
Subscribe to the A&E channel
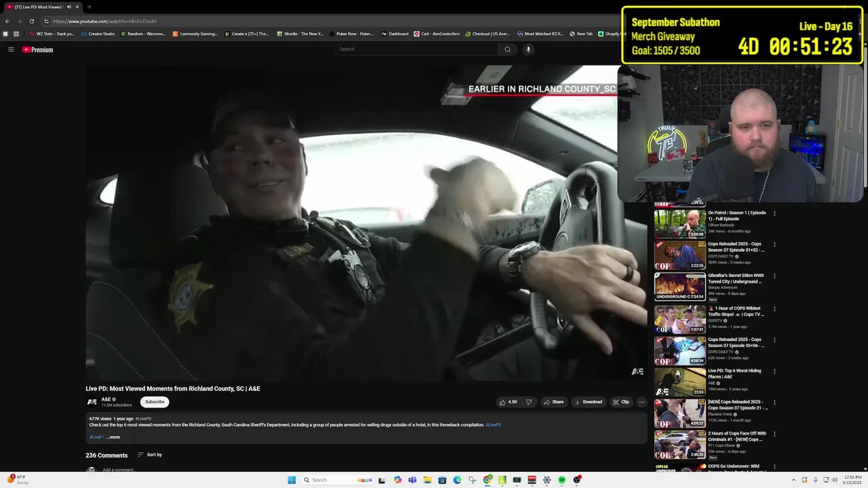pyautogui.click(x=155, y=402)
